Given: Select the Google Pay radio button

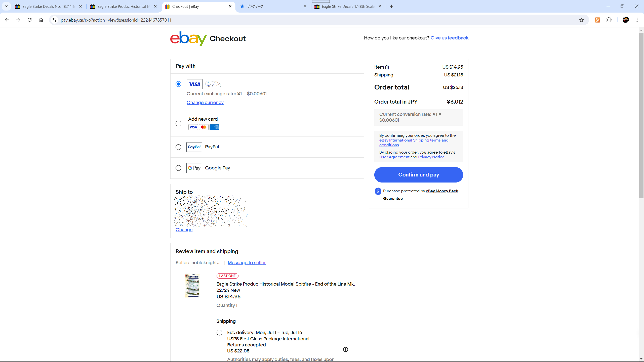Looking at the screenshot, I should coord(178,168).
